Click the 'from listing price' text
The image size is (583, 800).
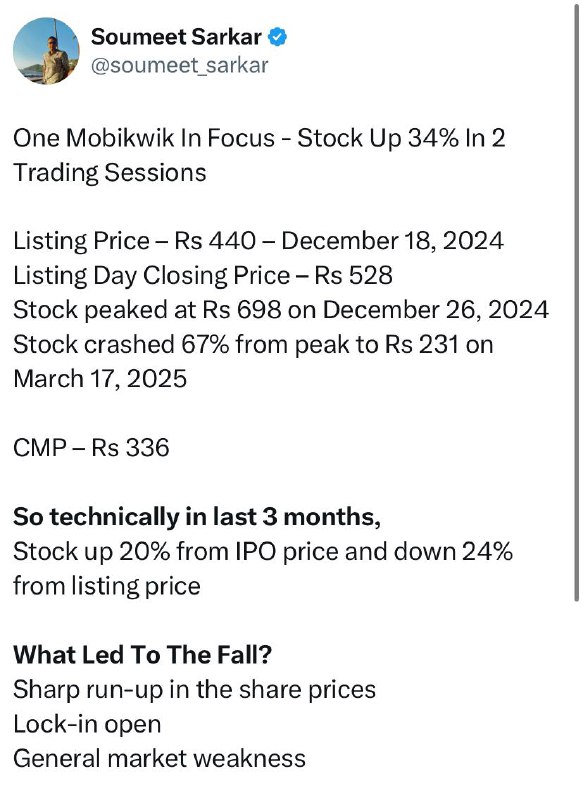click(107, 586)
